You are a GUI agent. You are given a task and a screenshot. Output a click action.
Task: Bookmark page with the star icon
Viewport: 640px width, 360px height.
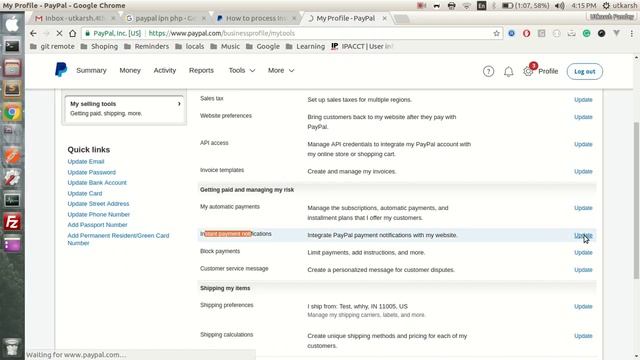pos(496,33)
